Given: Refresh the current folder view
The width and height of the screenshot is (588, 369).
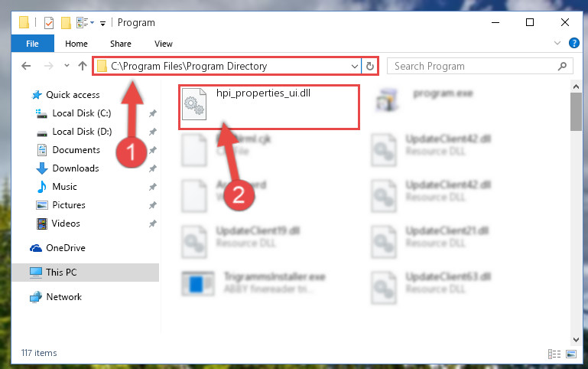Looking at the screenshot, I should point(370,66).
